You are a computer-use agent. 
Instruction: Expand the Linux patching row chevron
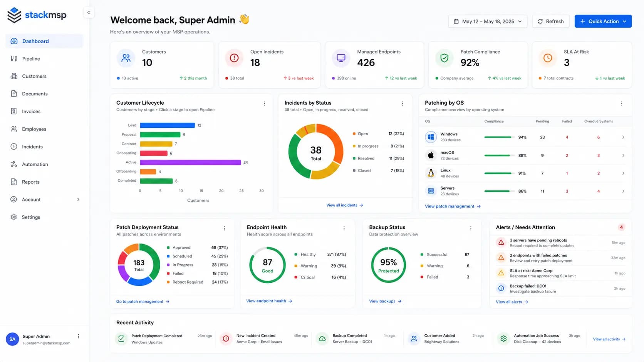(623, 173)
